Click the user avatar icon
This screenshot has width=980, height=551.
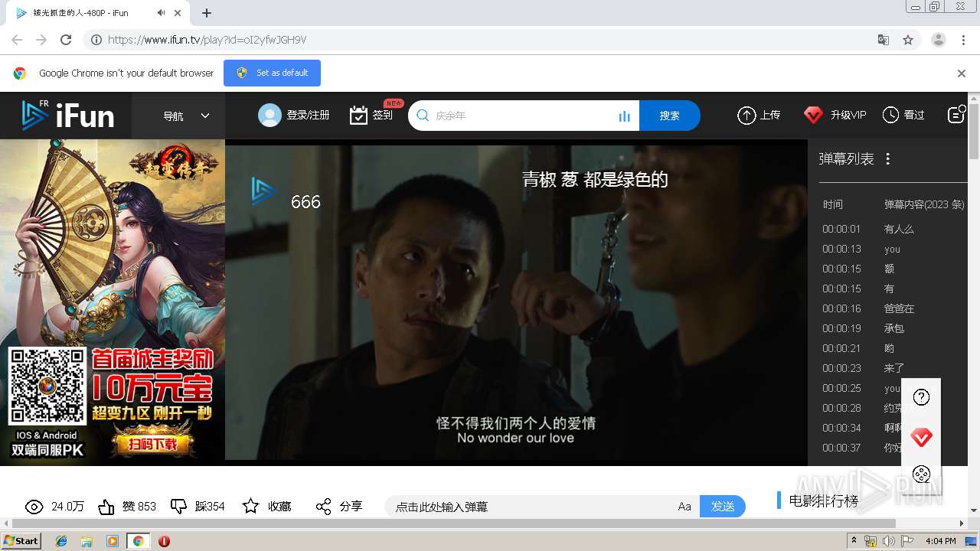pyautogui.click(x=269, y=115)
